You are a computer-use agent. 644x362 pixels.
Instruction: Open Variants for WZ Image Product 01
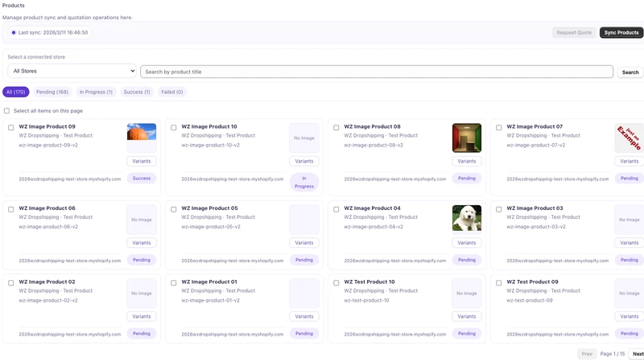pos(304,316)
